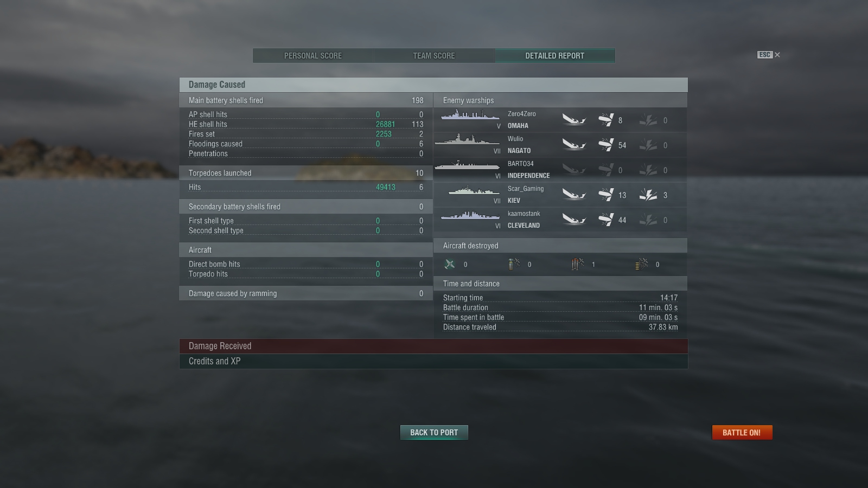
Task: Click the Nagato shell hits icon
Action: (606, 145)
